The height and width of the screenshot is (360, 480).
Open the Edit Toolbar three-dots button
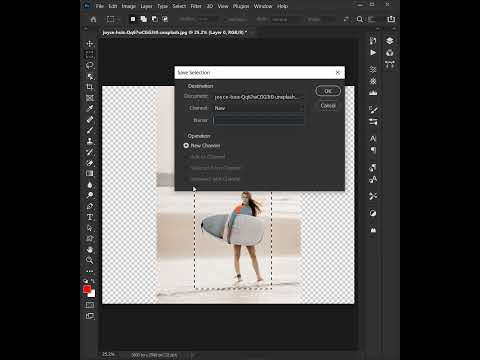[90, 271]
